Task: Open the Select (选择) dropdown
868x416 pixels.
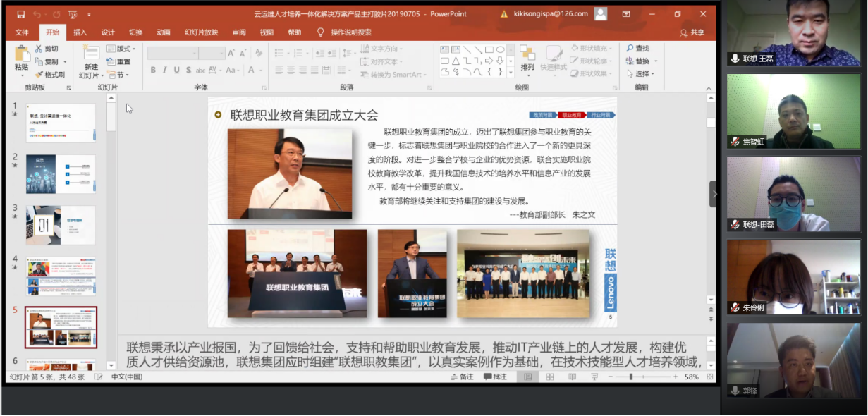Action: (x=644, y=73)
